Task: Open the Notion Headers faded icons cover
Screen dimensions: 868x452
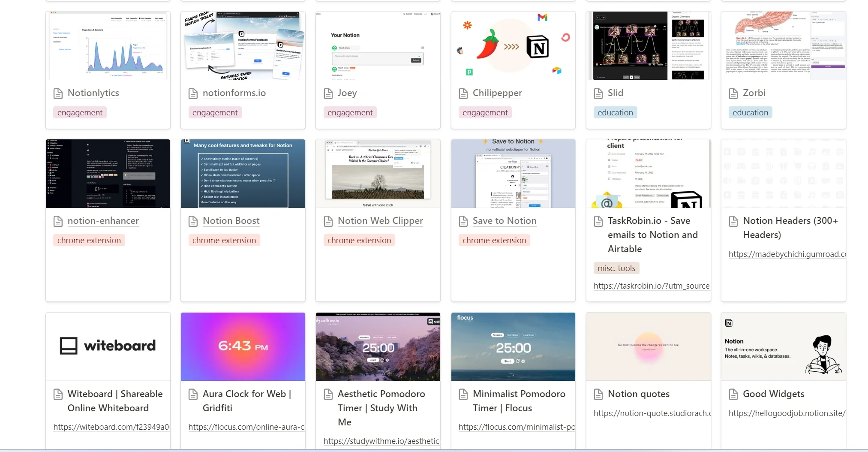Action: 784,174
